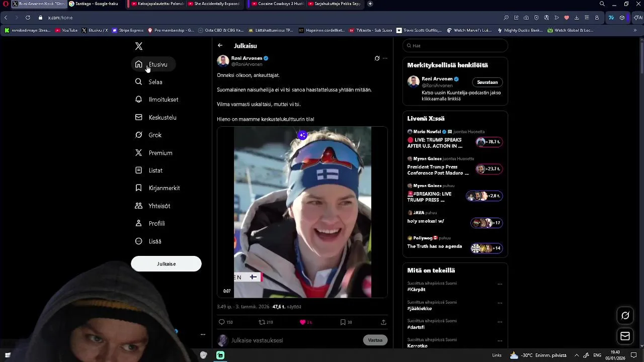Viewport: 644px width, 362px height.
Task: Click browser back arrow
Action: [6, 18]
